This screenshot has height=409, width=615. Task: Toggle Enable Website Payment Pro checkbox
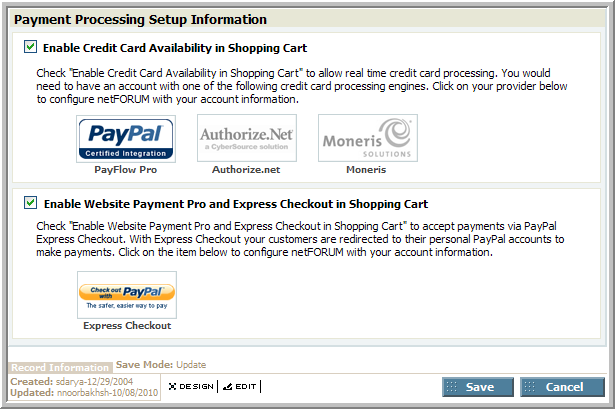pos(31,203)
